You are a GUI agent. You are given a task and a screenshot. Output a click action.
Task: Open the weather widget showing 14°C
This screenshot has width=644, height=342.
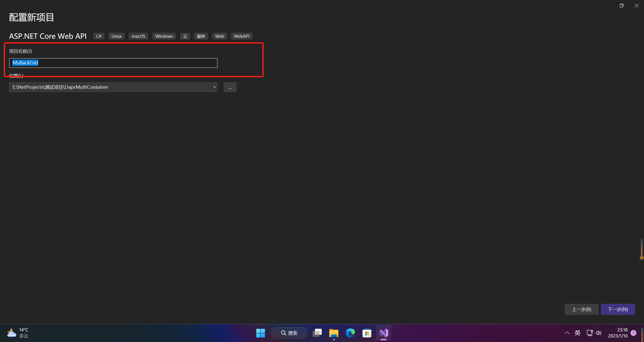tap(18, 333)
